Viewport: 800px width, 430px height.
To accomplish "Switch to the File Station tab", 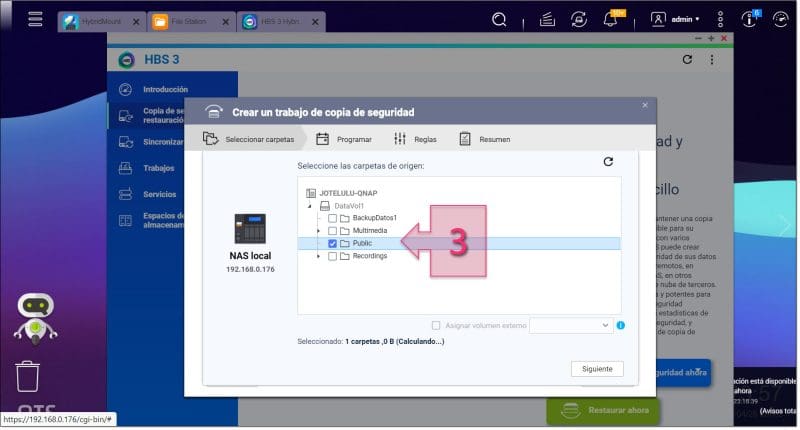I will 191,22.
